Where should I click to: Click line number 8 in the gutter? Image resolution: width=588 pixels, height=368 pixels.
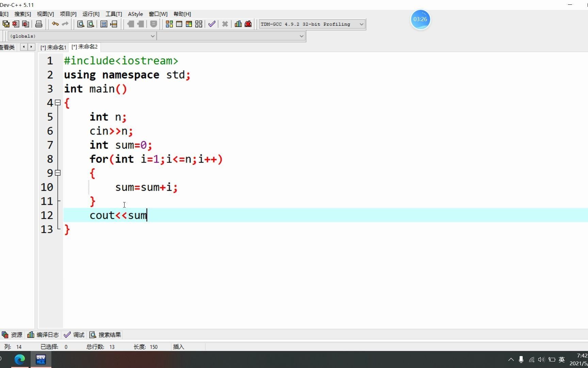click(50, 159)
